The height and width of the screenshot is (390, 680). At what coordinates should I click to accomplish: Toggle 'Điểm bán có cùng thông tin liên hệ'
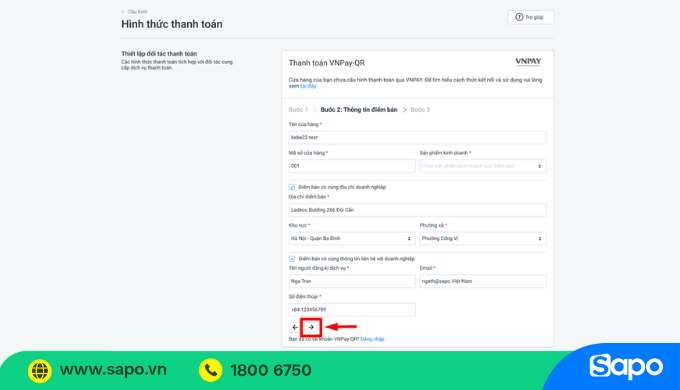(292, 259)
